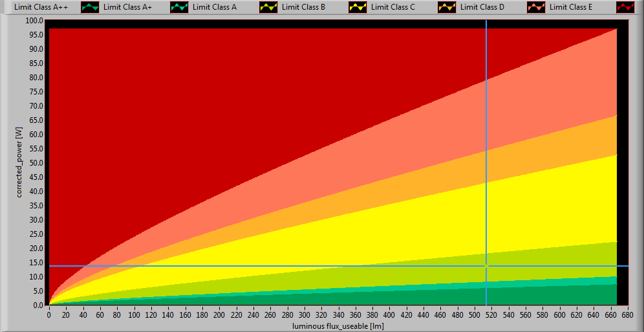Click the y-axis maximum value 100.0
The image size is (644, 332).
click(x=34, y=21)
